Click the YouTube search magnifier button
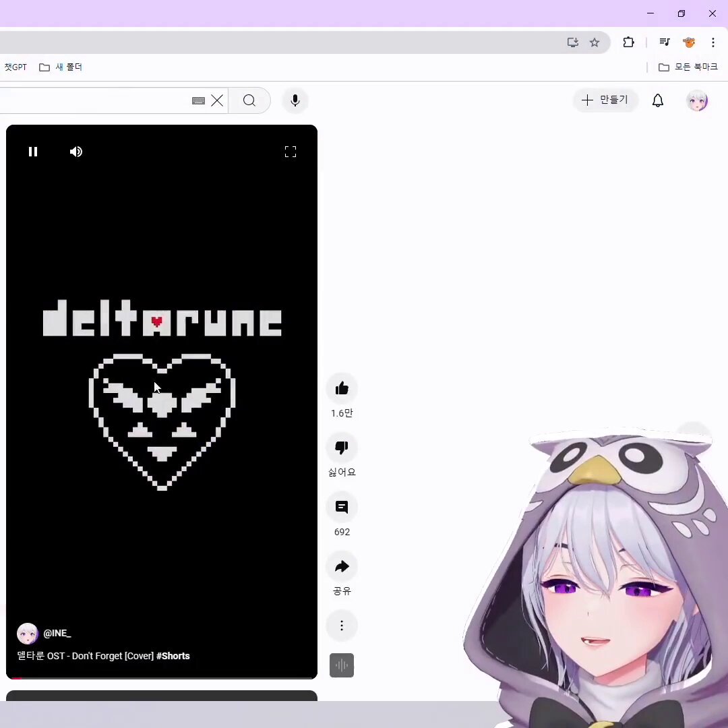This screenshot has width=728, height=728. [249, 100]
